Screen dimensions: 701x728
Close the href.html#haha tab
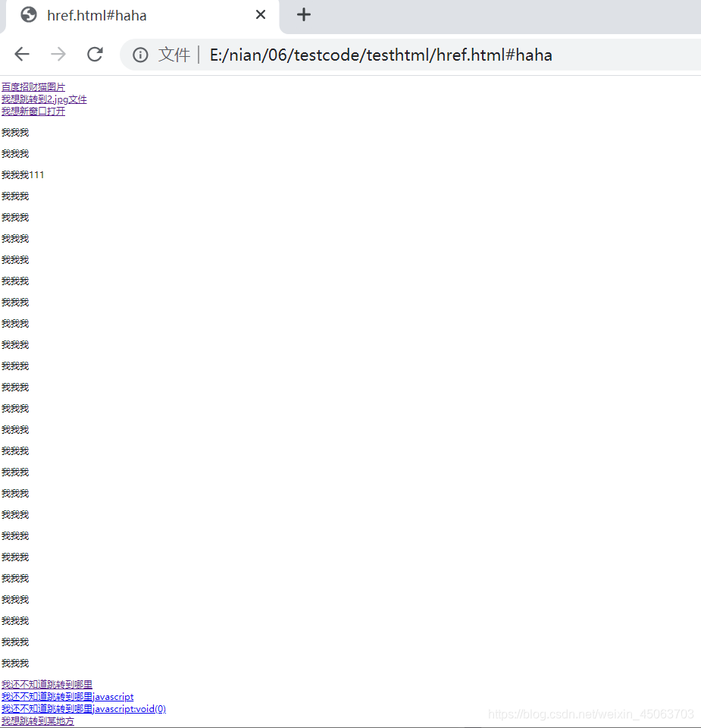[261, 15]
